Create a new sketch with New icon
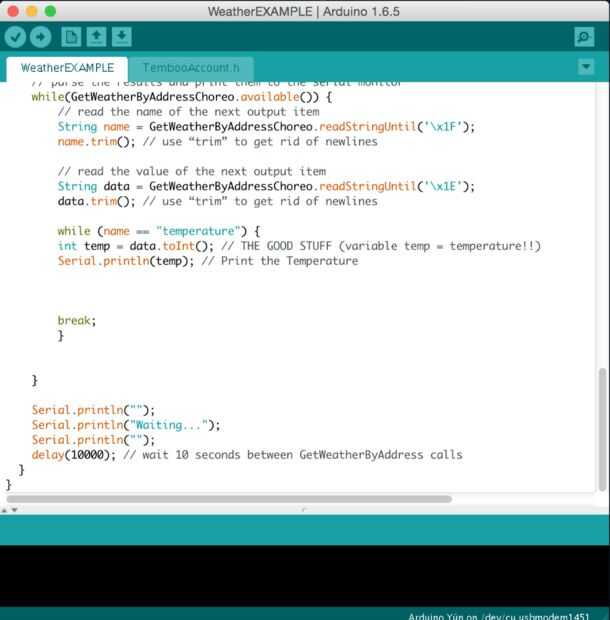The width and height of the screenshot is (610, 620). pos(71,37)
